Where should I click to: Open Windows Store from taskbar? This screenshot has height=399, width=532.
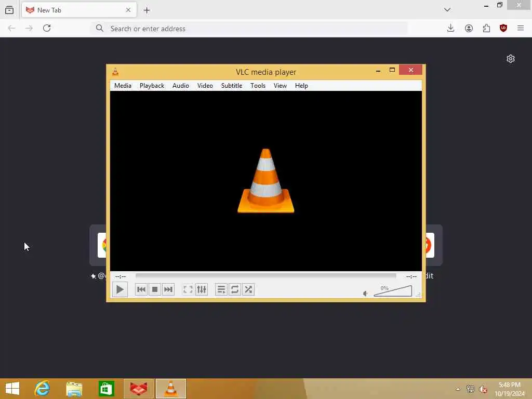tap(106, 389)
